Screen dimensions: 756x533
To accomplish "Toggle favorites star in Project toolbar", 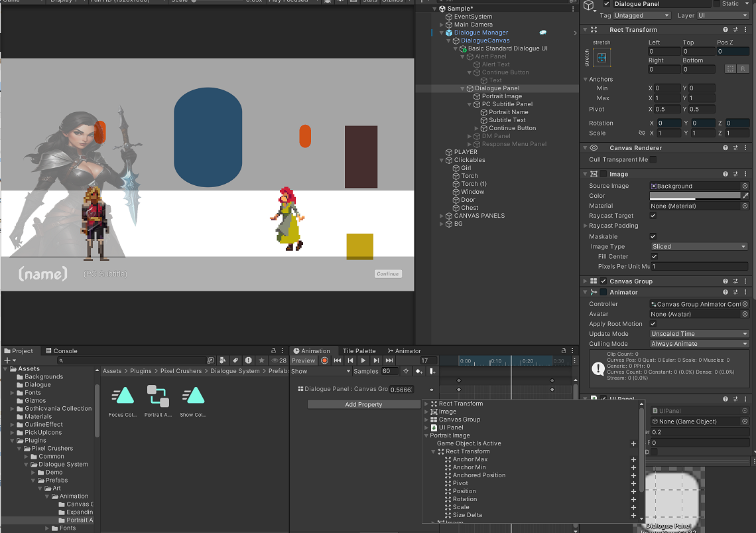I will coord(261,360).
